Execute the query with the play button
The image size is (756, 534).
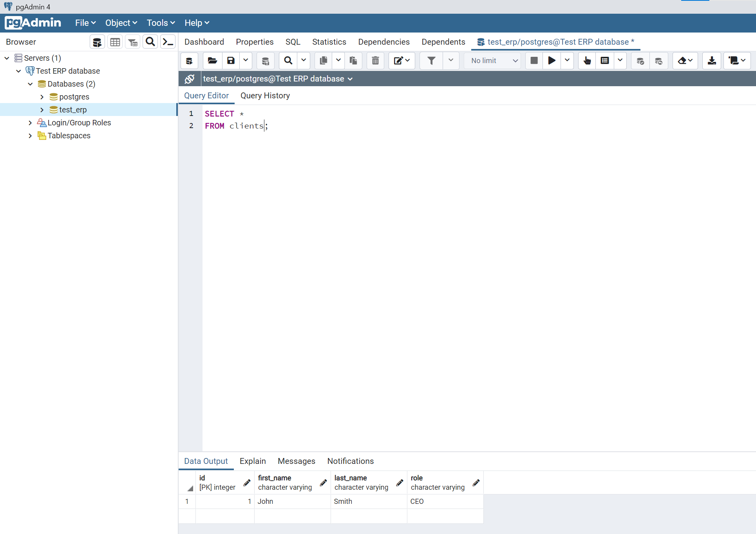551,61
